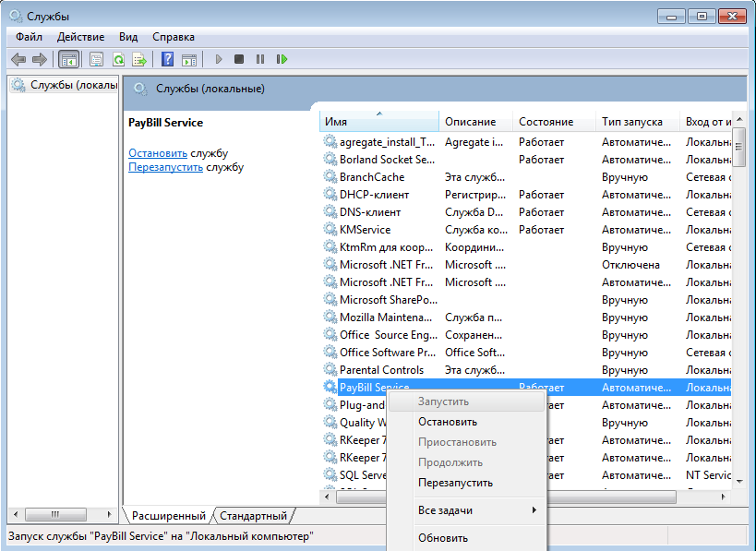This screenshot has height=551, width=756.
Task: Click the Properties toolbar icon
Action: pyautogui.click(x=96, y=59)
